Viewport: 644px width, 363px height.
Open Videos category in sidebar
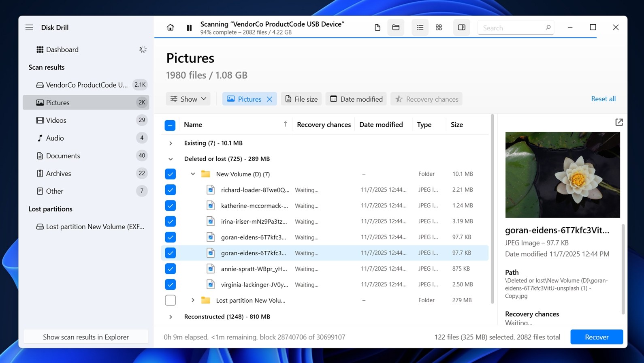56,120
